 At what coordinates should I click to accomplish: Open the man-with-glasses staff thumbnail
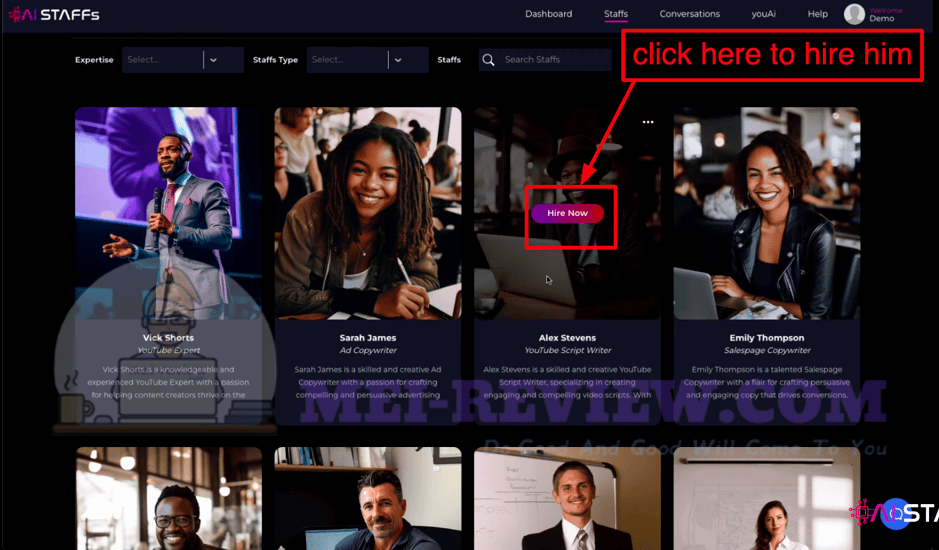coord(169,498)
